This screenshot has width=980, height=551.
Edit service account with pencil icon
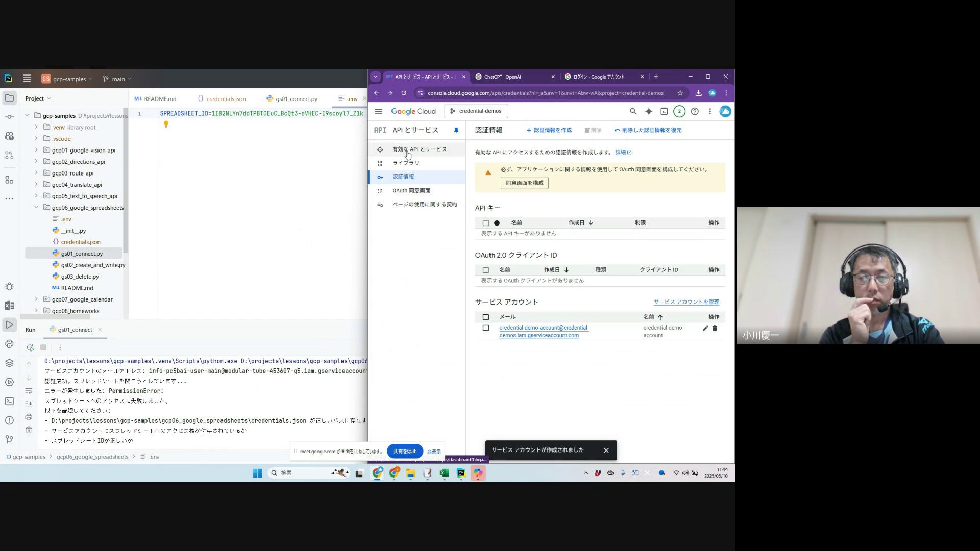tap(705, 329)
